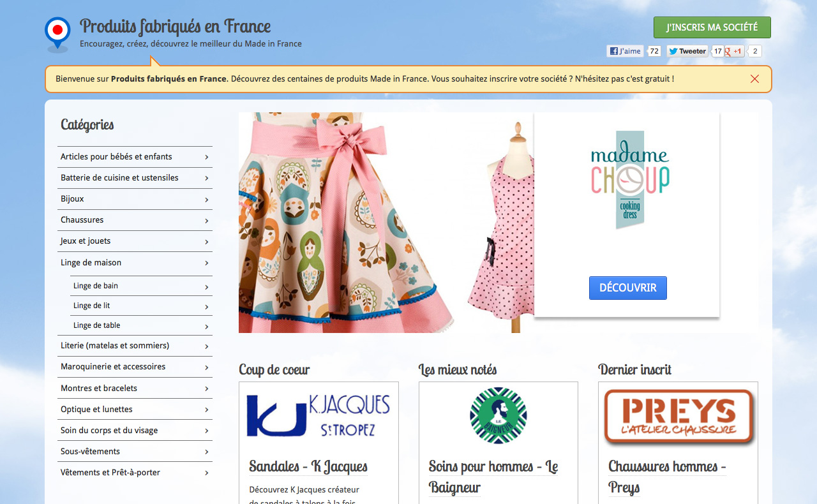Click the chevron beside Bijoux

pyautogui.click(x=207, y=200)
